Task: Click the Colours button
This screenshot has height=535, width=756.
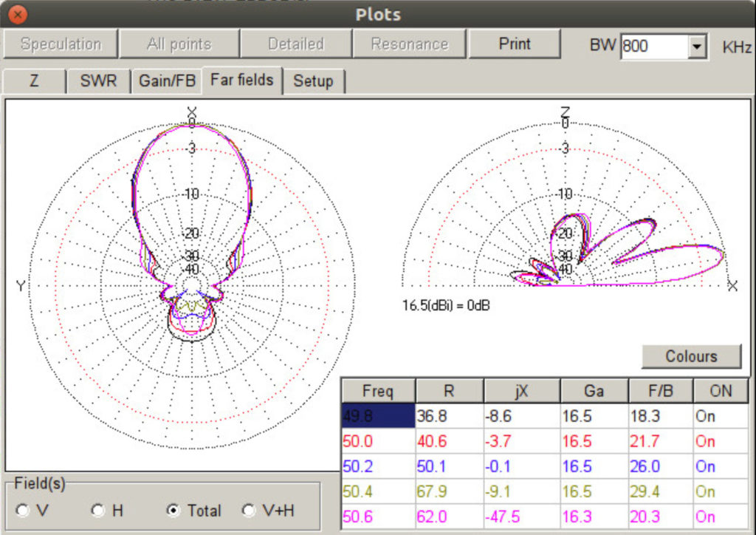Action: [691, 356]
